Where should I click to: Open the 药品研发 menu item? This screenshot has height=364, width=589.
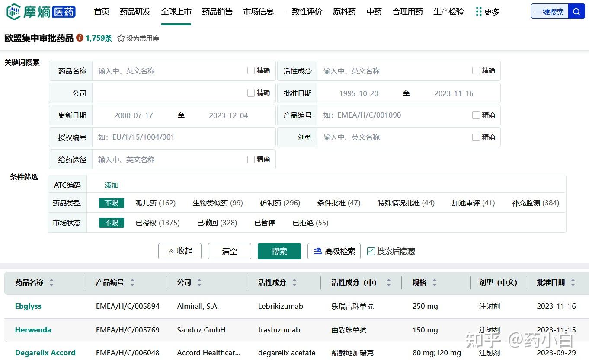click(135, 12)
